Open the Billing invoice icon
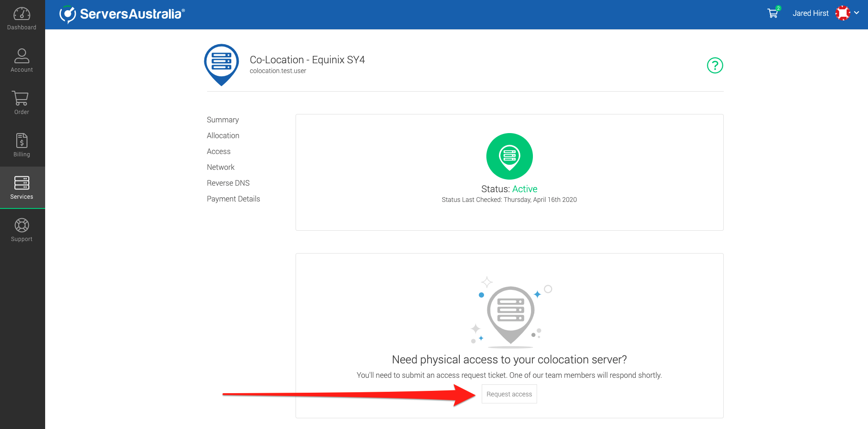The image size is (868, 429). [x=22, y=141]
